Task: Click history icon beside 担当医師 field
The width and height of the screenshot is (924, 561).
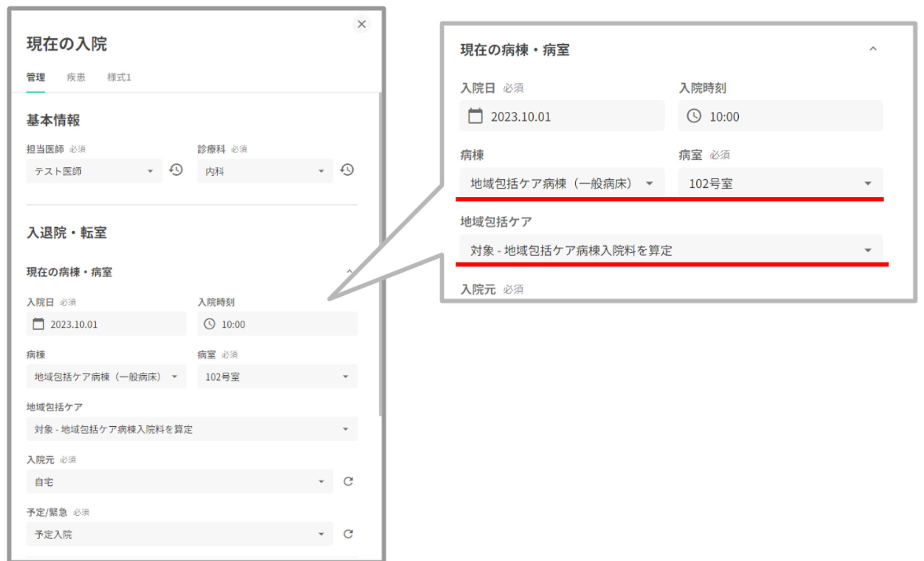Action: (176, 170)
